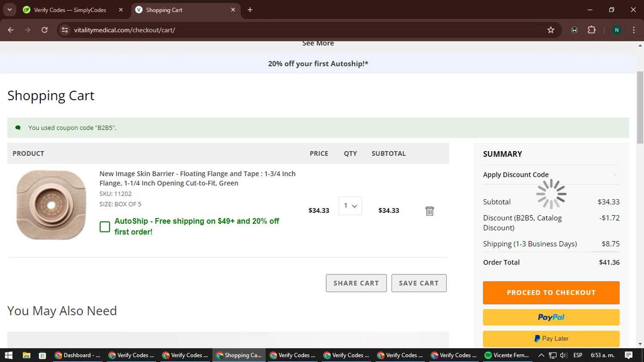
Task: Click the page's vertical scrollbar thumb
Action: pos(640,107)
